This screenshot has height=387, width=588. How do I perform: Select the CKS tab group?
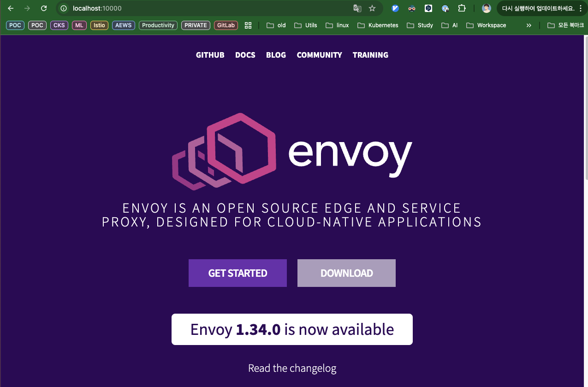click(59, 25)
